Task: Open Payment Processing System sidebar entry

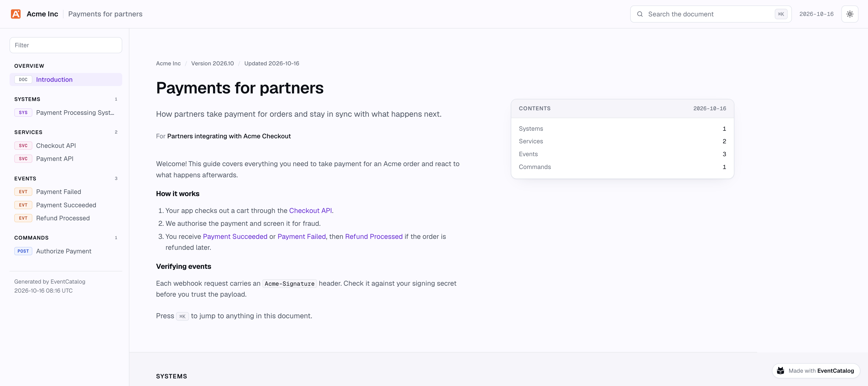Action: pos(66,112)
